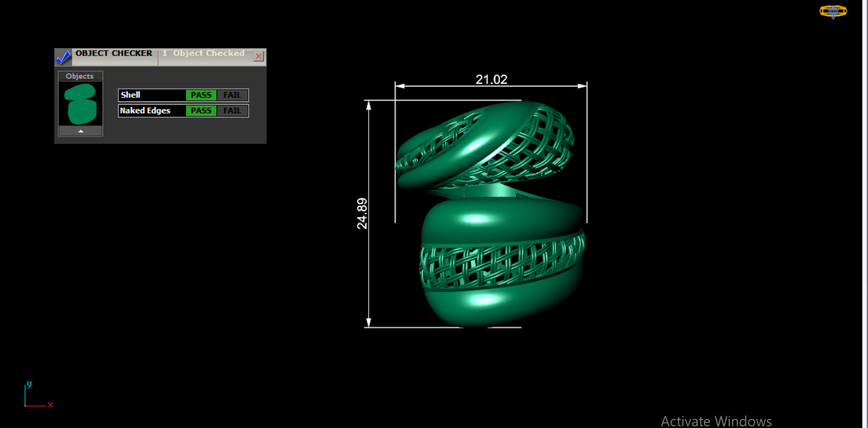
Task: Click the Naked Edges label
Action: pos(145,110)
